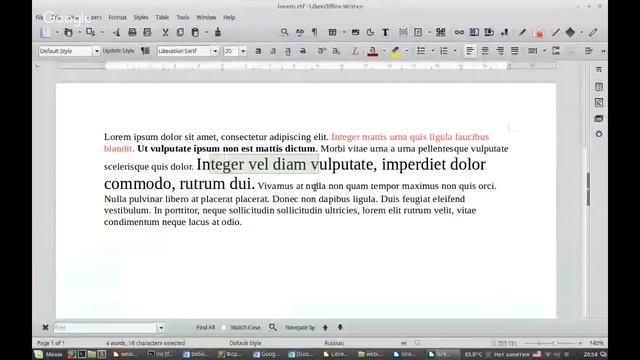
Task: Click into the Find text field
Action: point(105,328)
